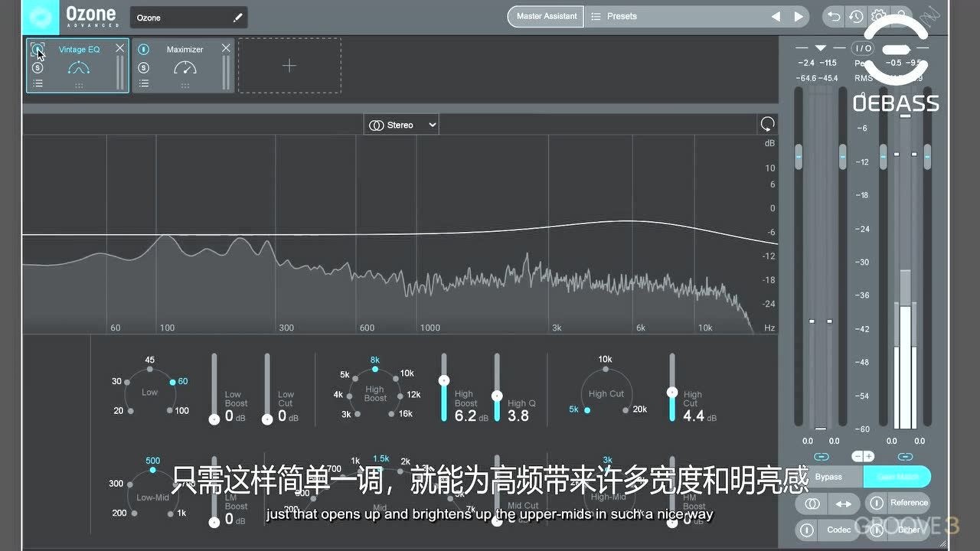Adjust the High Q slider handle

pyautogui.click(x=497, y=396)
